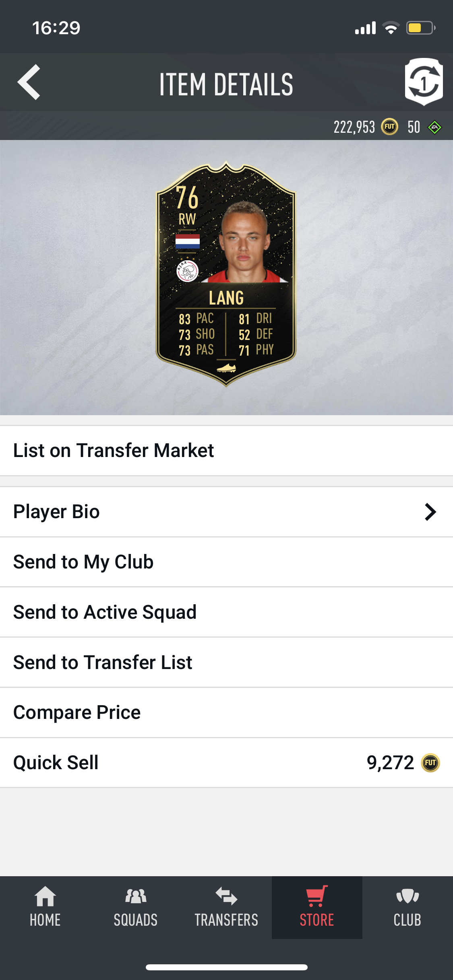This screenshot has width=453, height=980.
Task: Choose Send to Active Squad
Action: click(x=226, y=612)
